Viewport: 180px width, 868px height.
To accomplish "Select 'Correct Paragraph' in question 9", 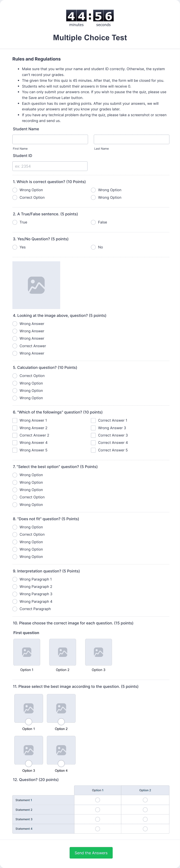I will click(x=15, y=609).
